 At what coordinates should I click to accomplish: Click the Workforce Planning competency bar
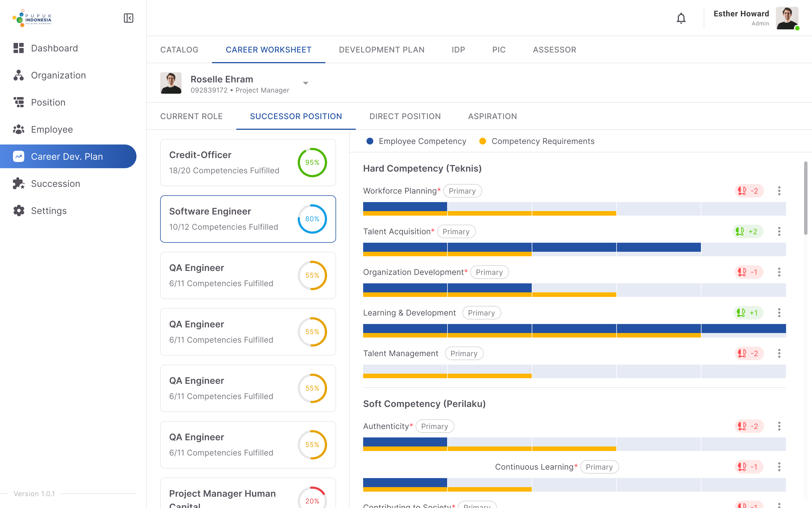click(x=574, y=209)
